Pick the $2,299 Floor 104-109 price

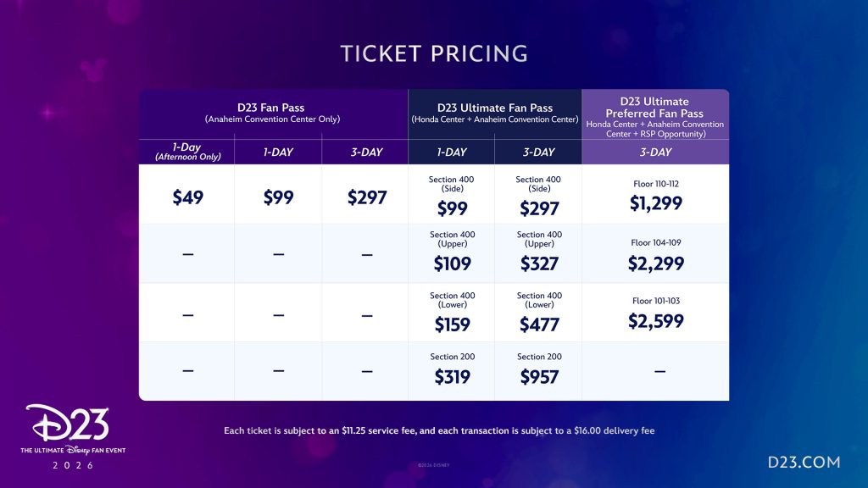(655, 263)
